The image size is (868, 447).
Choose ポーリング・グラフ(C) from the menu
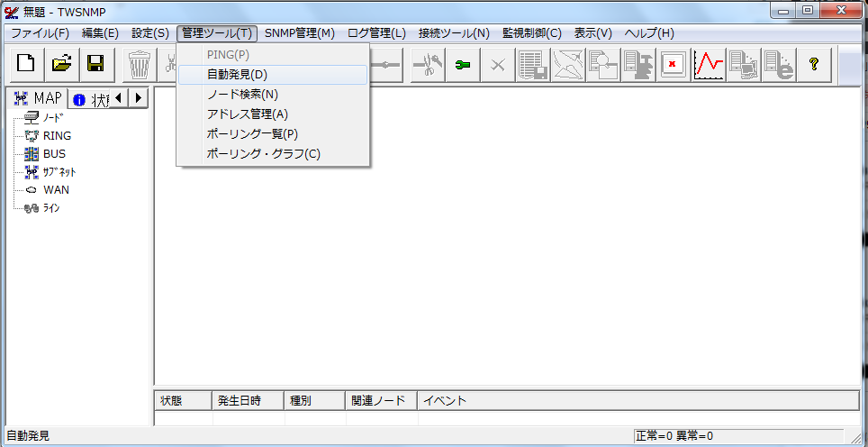[273, 154]
